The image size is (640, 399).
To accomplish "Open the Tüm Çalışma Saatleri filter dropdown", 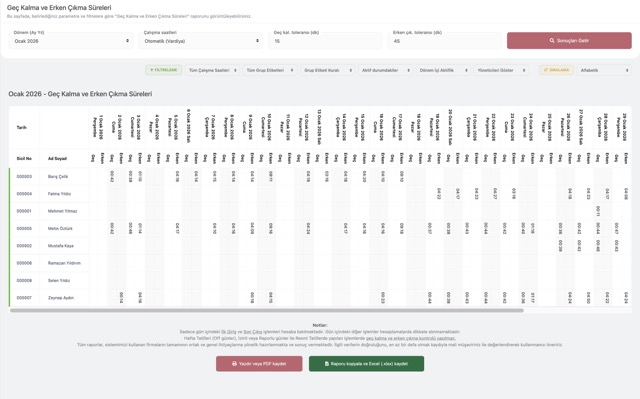I will (212, 70).
